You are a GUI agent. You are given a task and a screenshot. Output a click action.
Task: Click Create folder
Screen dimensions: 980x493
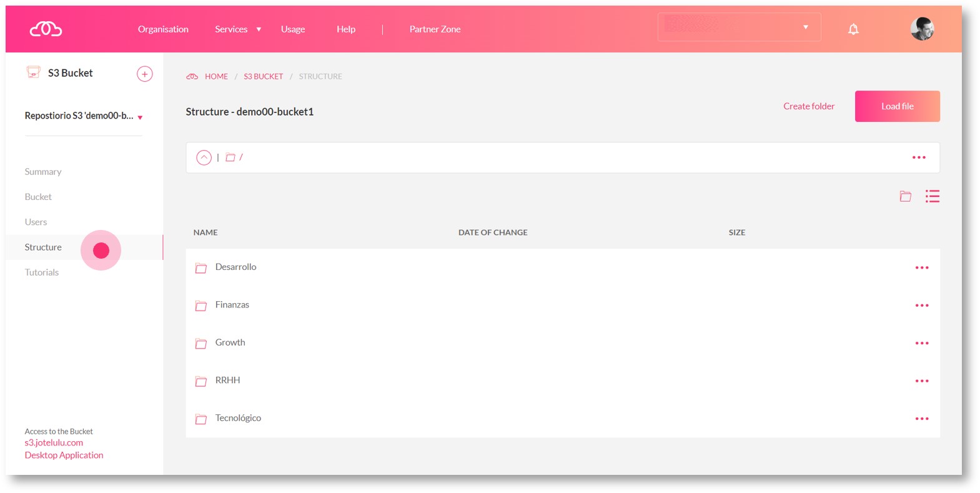click(809, 106)
